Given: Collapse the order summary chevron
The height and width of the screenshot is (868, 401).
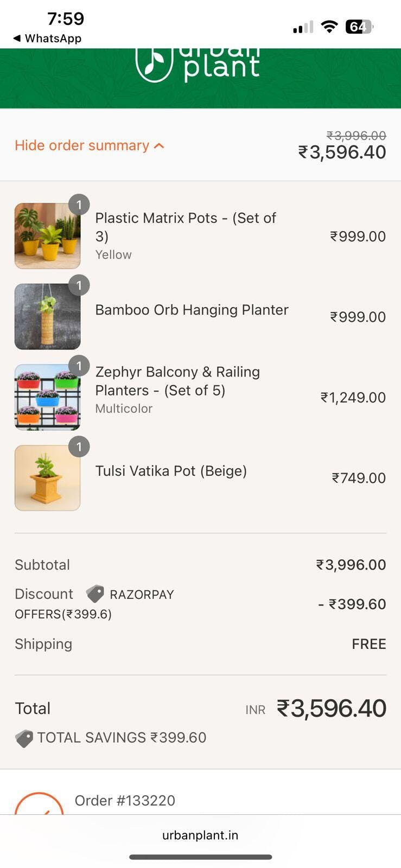Looking at the screenshot, I should tap(159, 146).
